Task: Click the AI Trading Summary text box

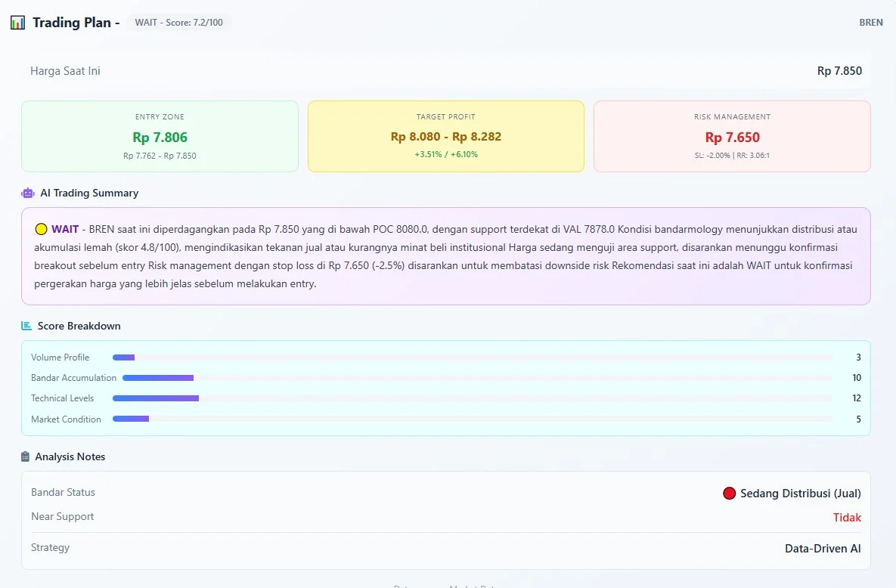Action: (x=445, y=256)
